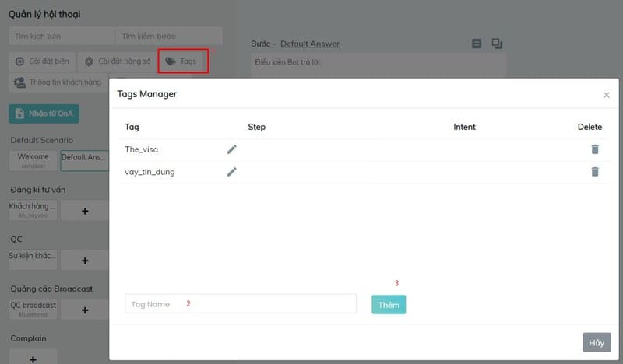Screen dimensions: 623x364
Task: Click the Hủy cancel button
Action: pos(596,342)
